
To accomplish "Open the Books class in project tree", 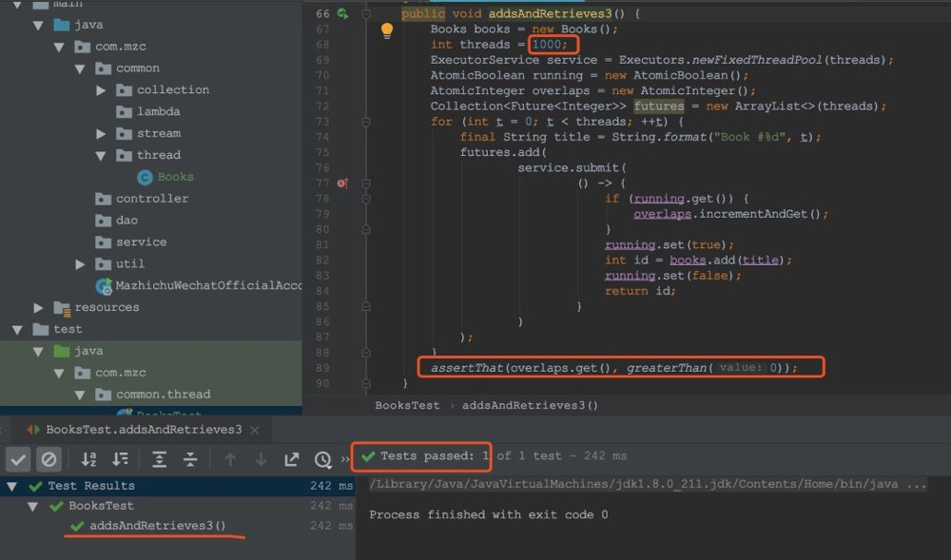I will 175,177.
